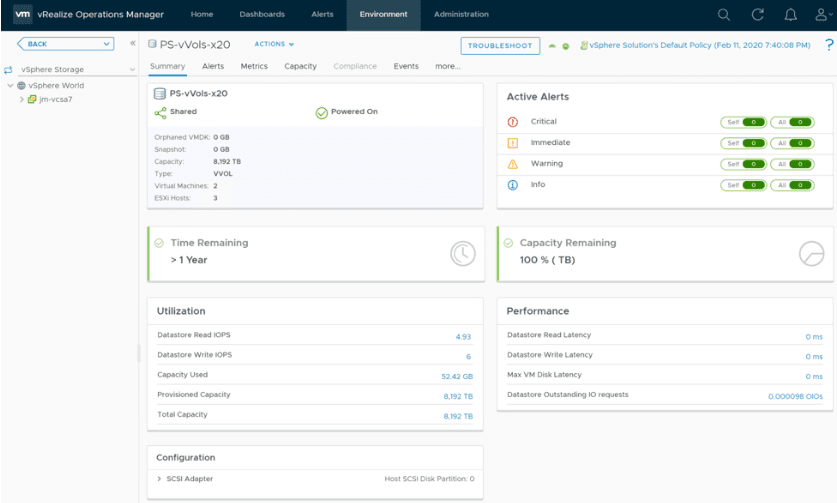This screenshot has height=503, width=837.
Task: Click the jm-vcsa7 vCenter icon
Action: click(x=31, y=99)
